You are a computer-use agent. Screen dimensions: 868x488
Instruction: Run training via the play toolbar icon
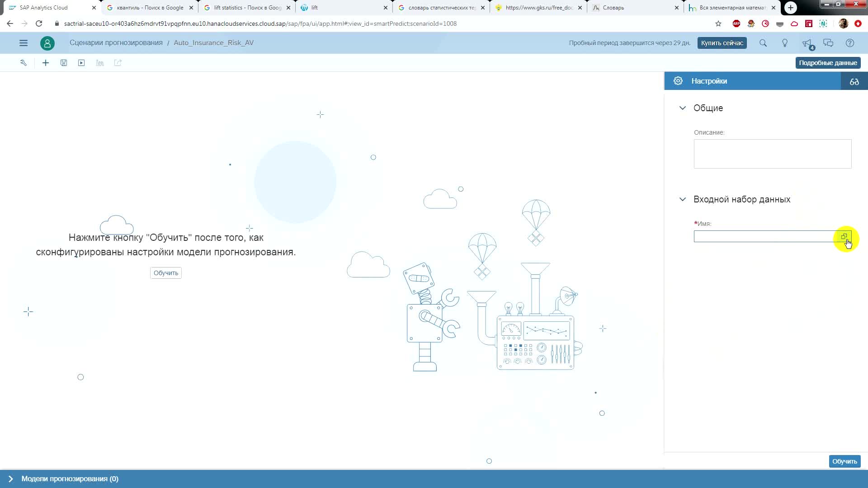pyautogui.click(x=81, y=63)
